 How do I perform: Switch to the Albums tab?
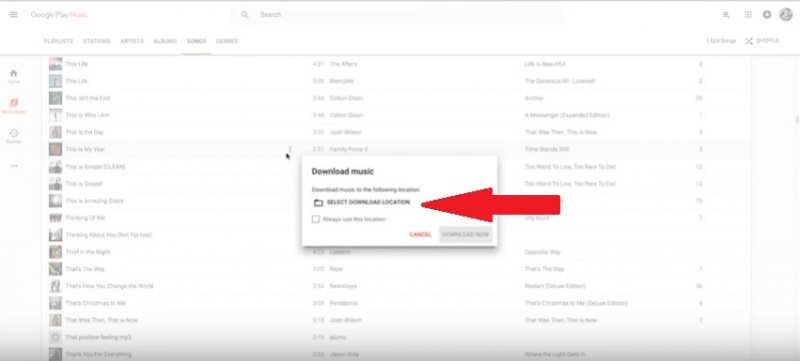[x=165, y=41]
